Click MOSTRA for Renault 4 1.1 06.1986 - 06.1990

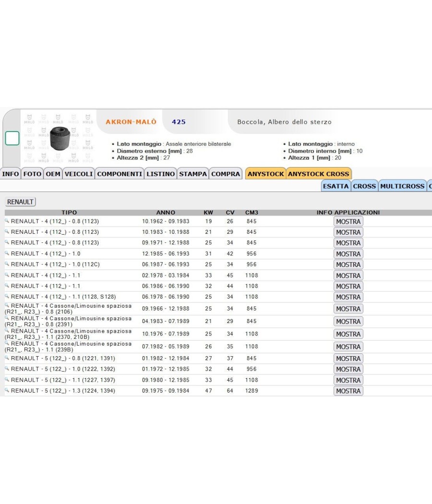348,286
